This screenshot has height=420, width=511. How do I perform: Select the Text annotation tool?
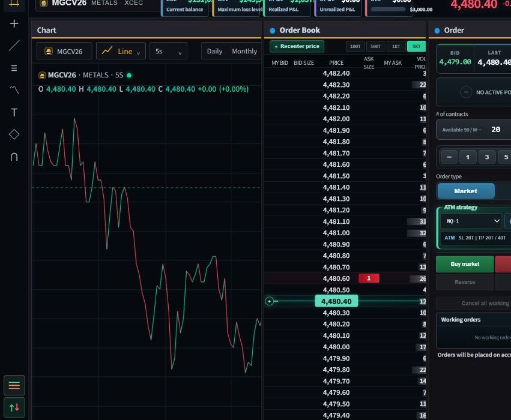pyautogui.click(x=14, y=113)
